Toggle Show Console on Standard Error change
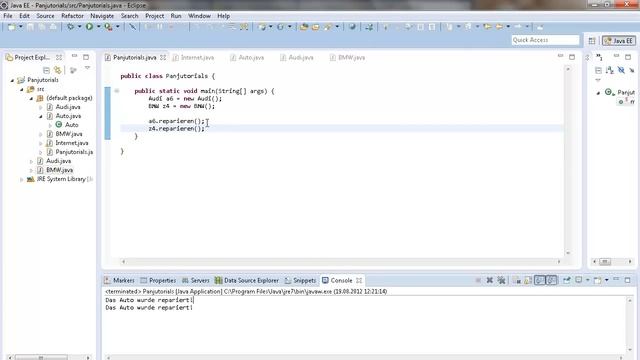The image size is (640, 360). pos(551,280)
